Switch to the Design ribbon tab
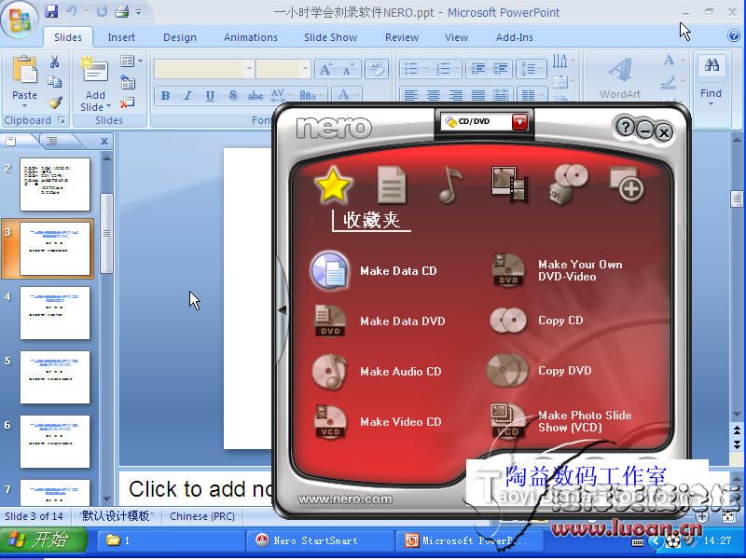 [x=180, y=37]
